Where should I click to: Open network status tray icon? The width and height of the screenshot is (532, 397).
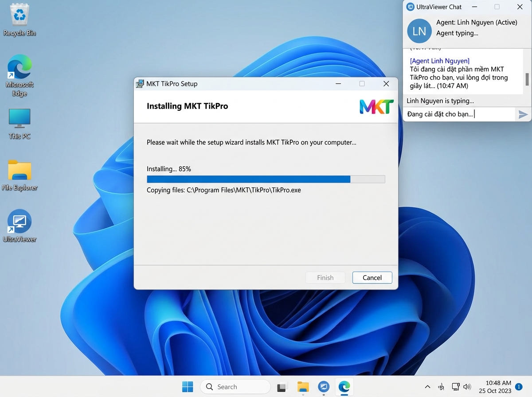pyautogui.click(x=455, y=387)
